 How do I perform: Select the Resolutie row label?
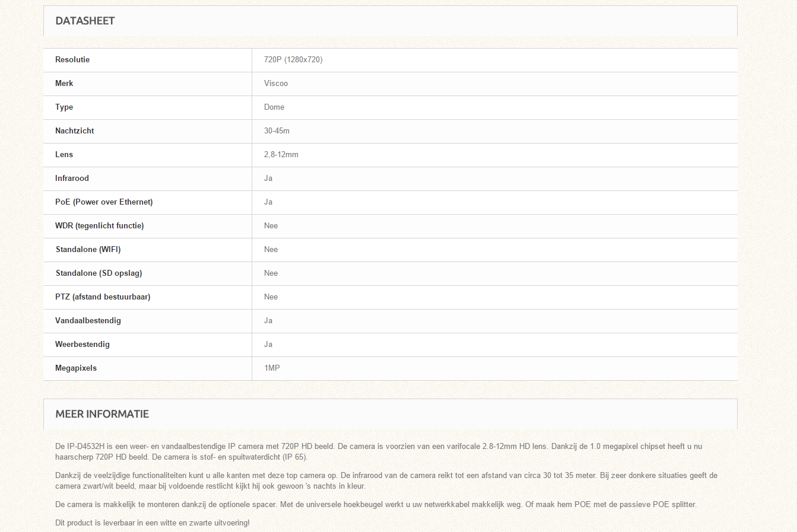pos(72,59)
